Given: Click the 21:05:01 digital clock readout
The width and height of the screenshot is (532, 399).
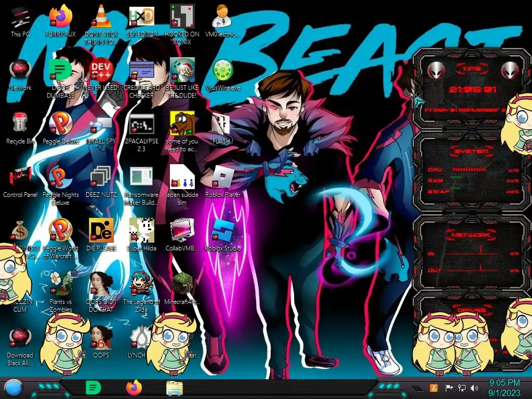Looking at the screenshot, I should (x=472, y=89).
